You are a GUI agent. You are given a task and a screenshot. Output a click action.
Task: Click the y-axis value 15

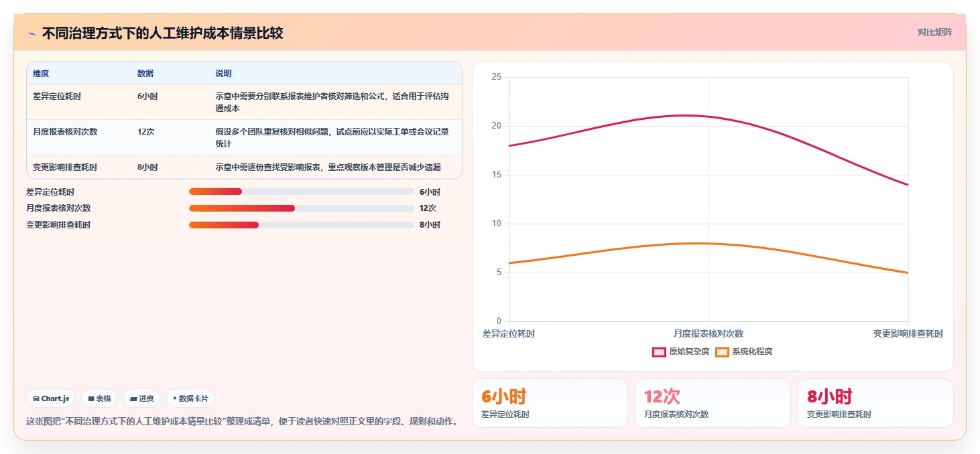pos(497,175)
